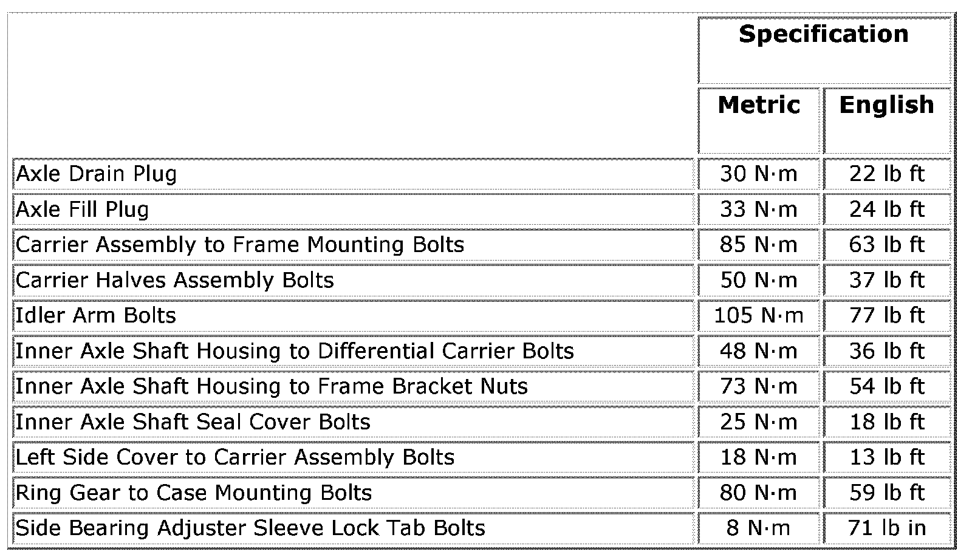Click Left Side Cover to Carrier Assembly Bolts

tap(234, 457)
